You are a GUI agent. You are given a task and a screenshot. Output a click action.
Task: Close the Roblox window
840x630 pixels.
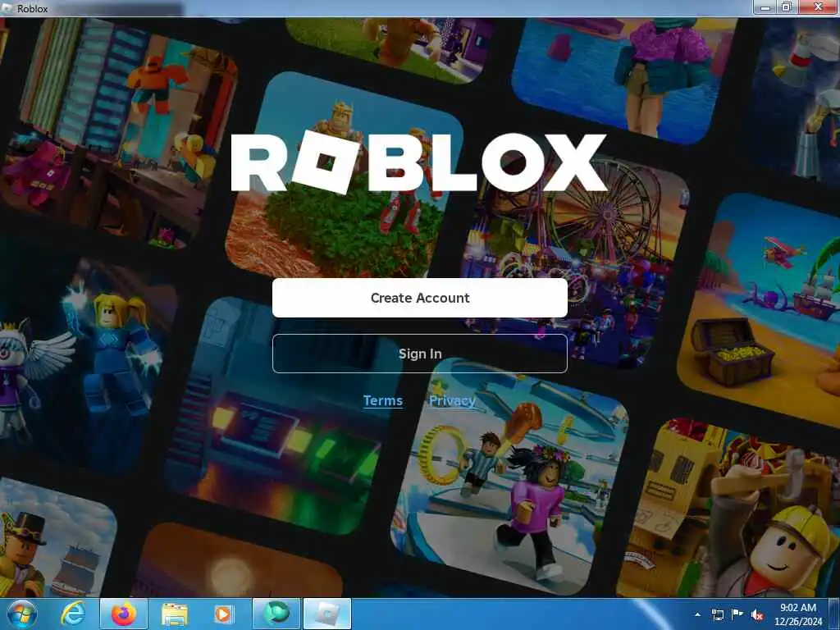(x=819, y=7)
